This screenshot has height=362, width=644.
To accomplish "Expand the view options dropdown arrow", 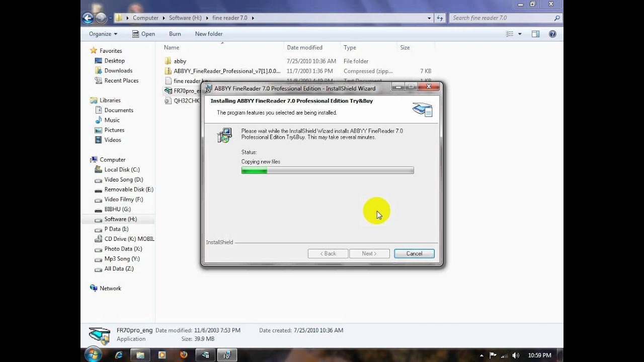I will coord(520,34).
